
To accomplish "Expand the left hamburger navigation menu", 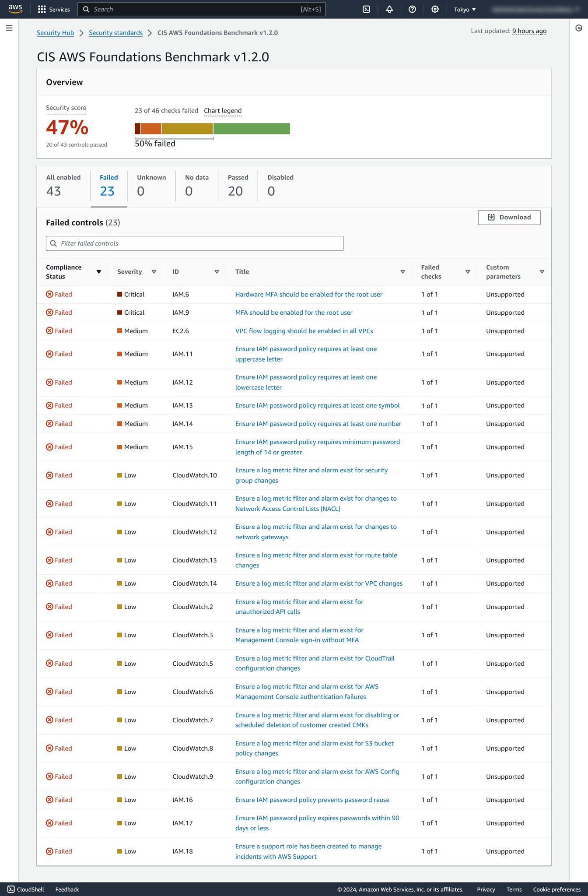I will tap(9, 28).
